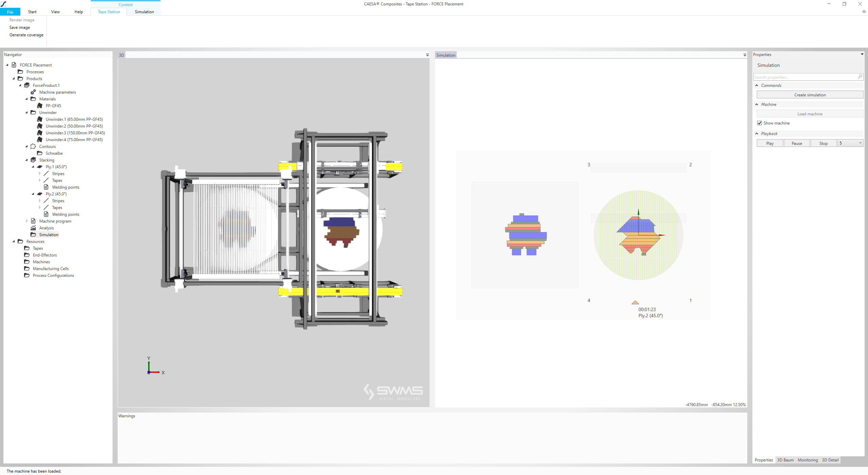This screenshot has height=475, width=868.
Task: Collapse the Unwinder tree node
Action: (26, 112)
